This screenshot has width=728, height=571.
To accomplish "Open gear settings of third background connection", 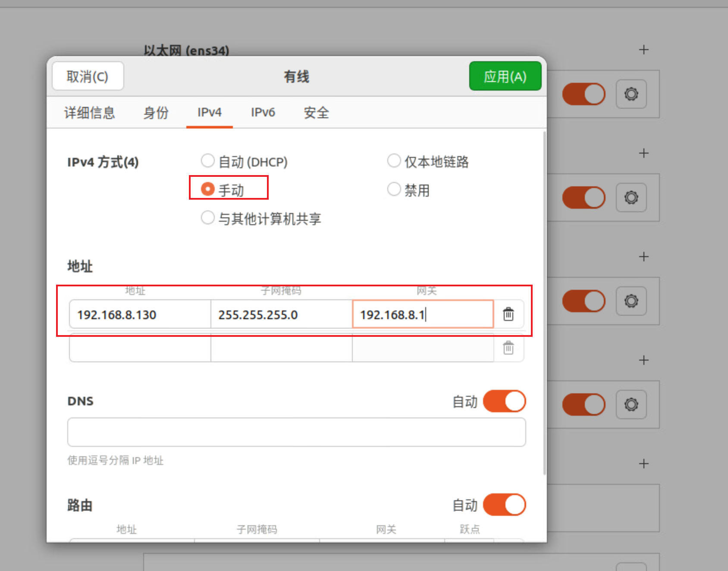I will 631,301.
